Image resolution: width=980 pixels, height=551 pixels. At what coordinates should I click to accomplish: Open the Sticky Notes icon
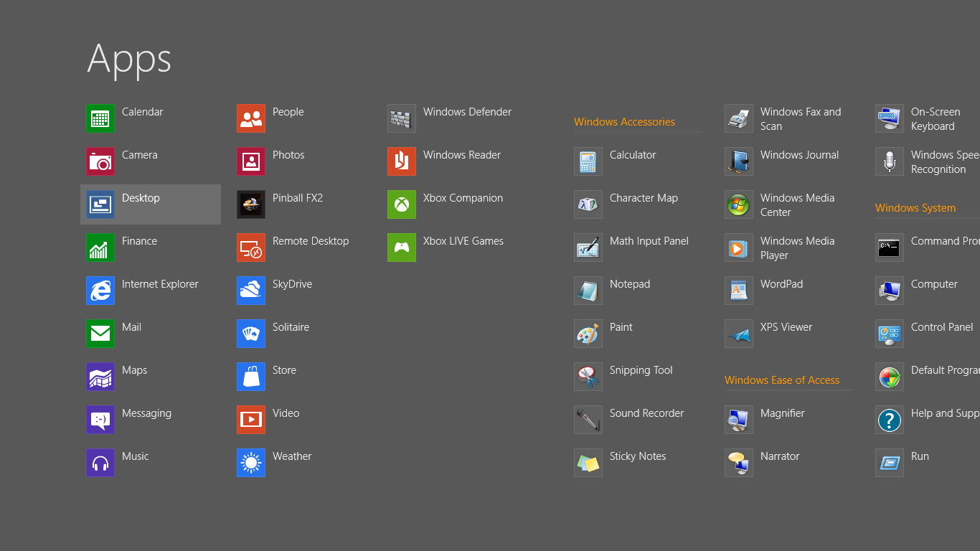click(x=588, y=463)
